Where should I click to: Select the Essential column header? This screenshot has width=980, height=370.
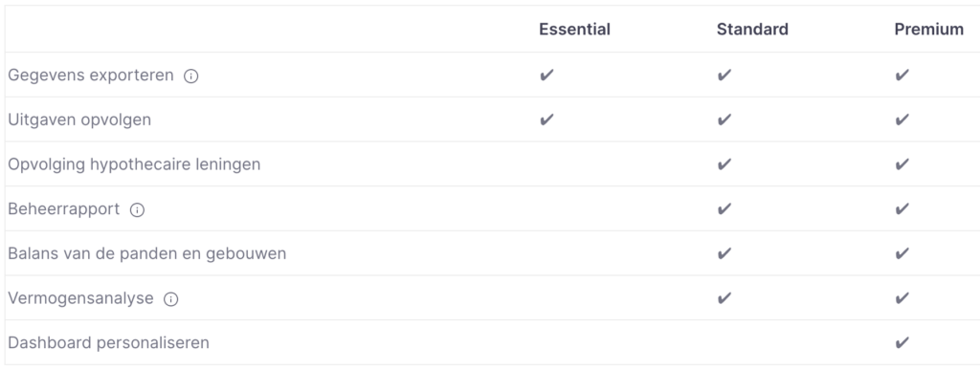(574, 30)
